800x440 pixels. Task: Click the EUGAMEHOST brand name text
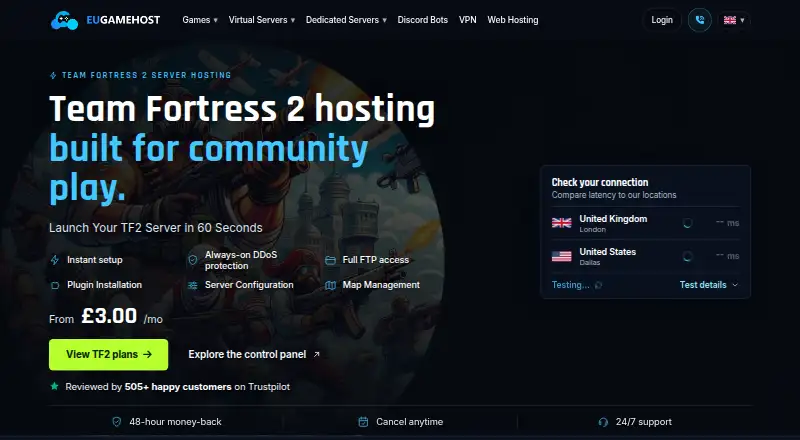coord(123,20)
